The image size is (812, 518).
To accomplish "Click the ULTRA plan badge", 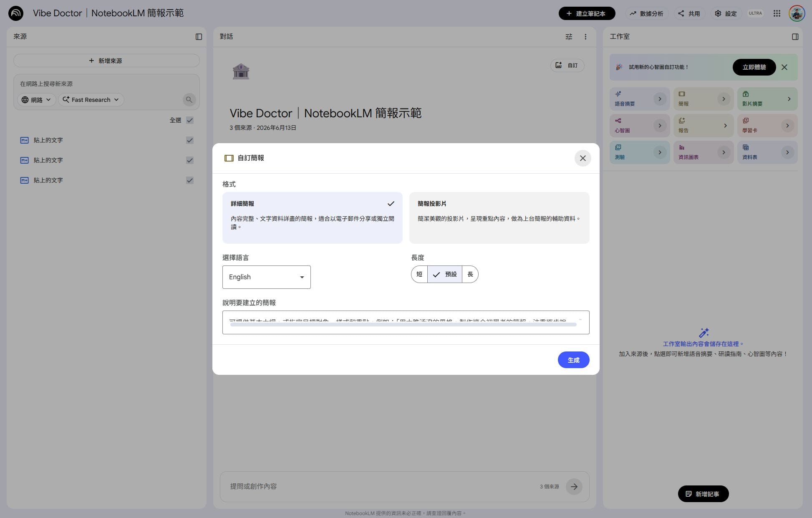I will coord(755,13).
